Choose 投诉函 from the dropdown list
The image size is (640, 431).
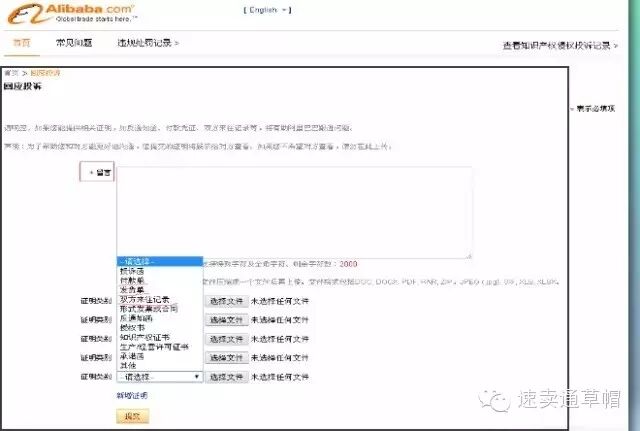[x=160, y=271]
